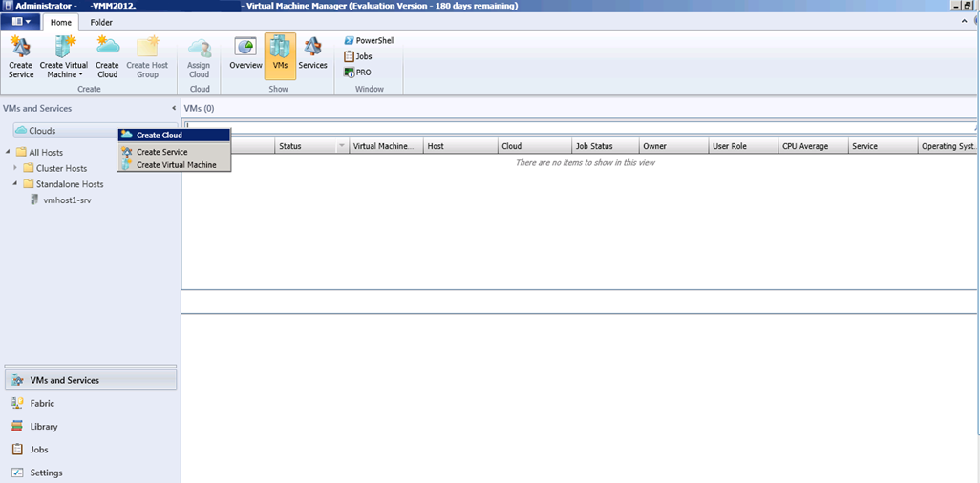Image resolution: width=980 pixels, height=483 pixels.
Task: Collapse the All Hosts tree node
Action: [x=8, y=152]
